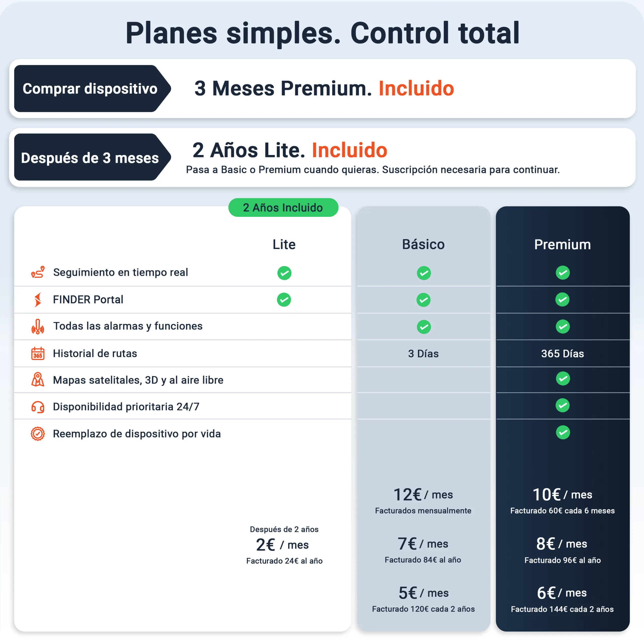Viewport: 644px width, 644px height.
Task: Click Premium's lifetime device replacement checkmark
Action: [563, 432]
